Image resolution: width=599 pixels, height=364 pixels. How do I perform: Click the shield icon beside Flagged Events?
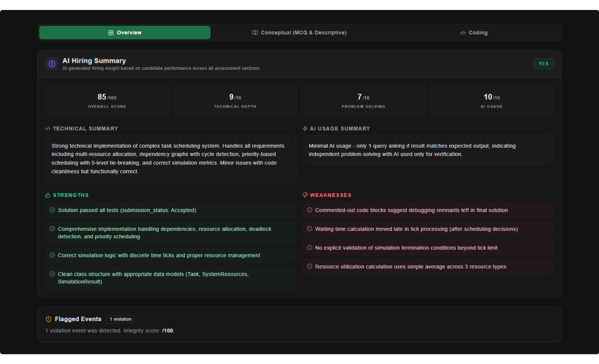point(48,319)
